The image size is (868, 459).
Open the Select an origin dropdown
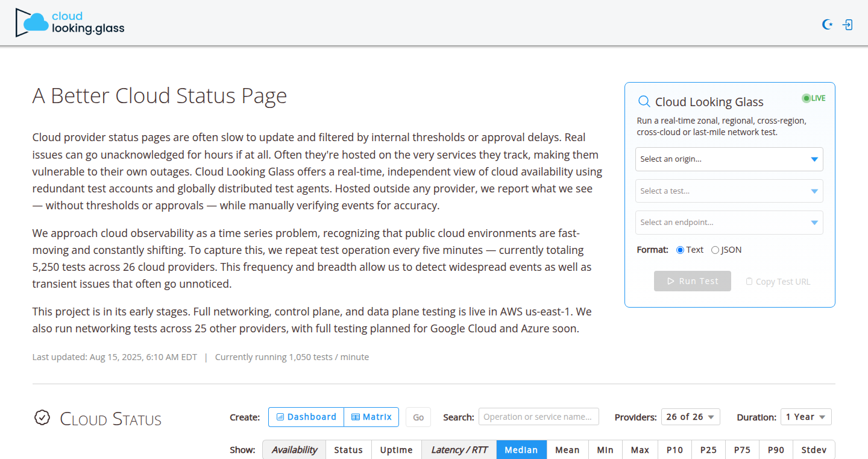pyautogui.click(x=729, y=159)
